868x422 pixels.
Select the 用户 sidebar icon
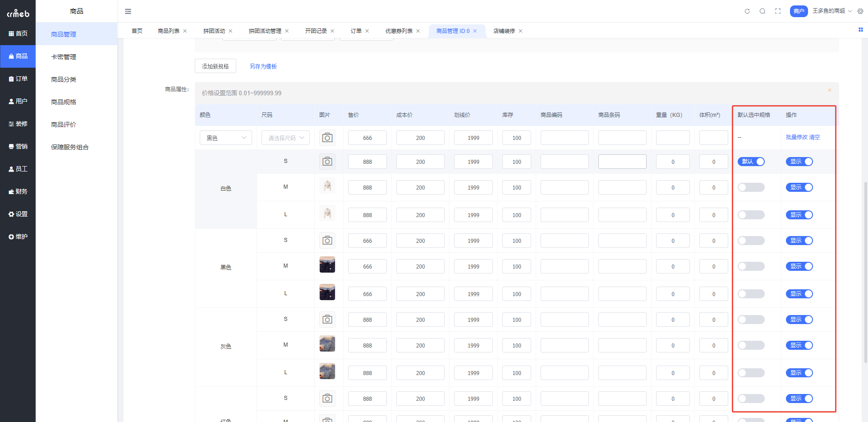point(18,101)
